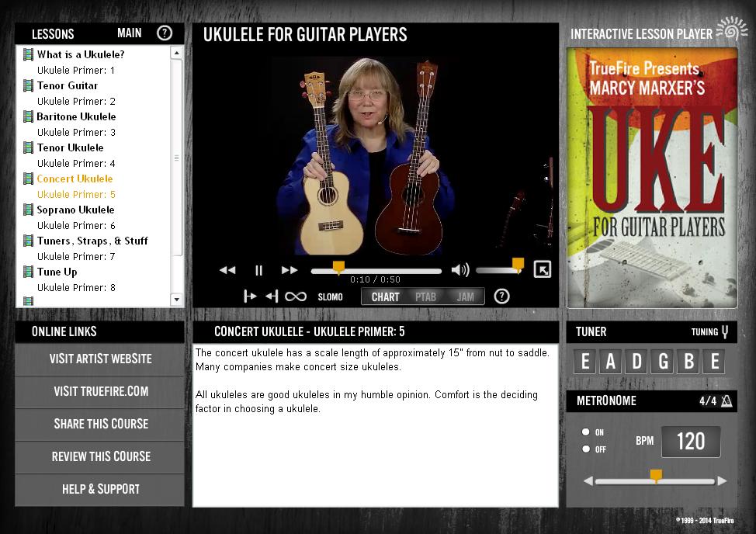Screen dimensions: 756x534
Task: Open lesson 'Ukulele Primer: 1'
Action: pyautogui.click(x=76, y=71)
